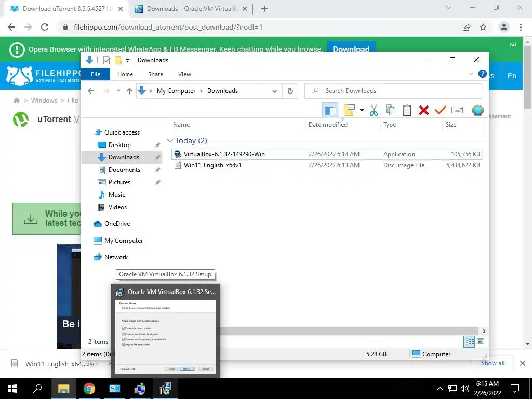Go up one folder level

coord(129,91)
